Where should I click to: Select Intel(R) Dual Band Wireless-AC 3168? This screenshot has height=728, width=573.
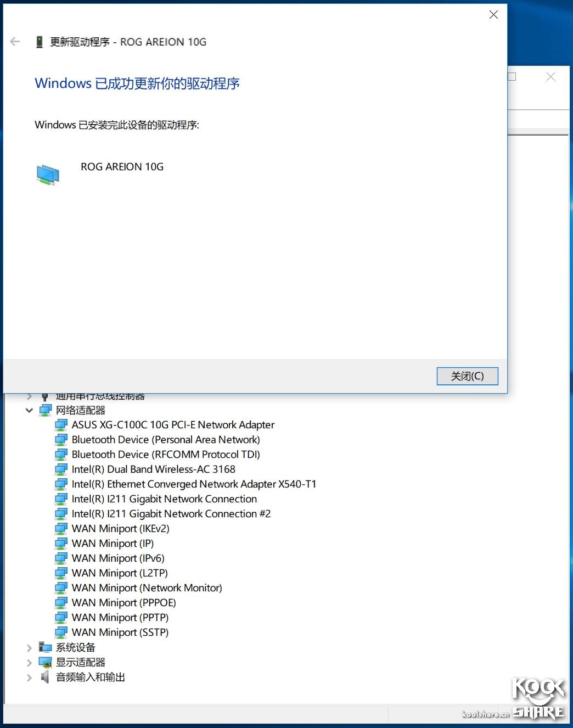pos(153,469)
